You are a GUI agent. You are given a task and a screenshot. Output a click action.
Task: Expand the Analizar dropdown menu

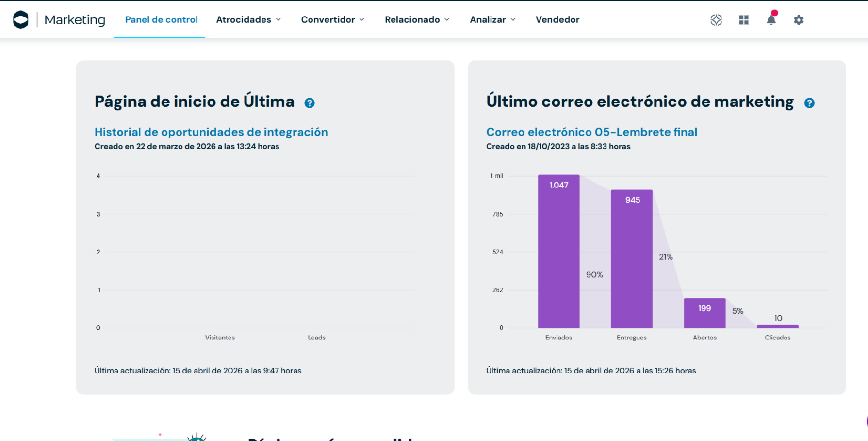(492, 20)
